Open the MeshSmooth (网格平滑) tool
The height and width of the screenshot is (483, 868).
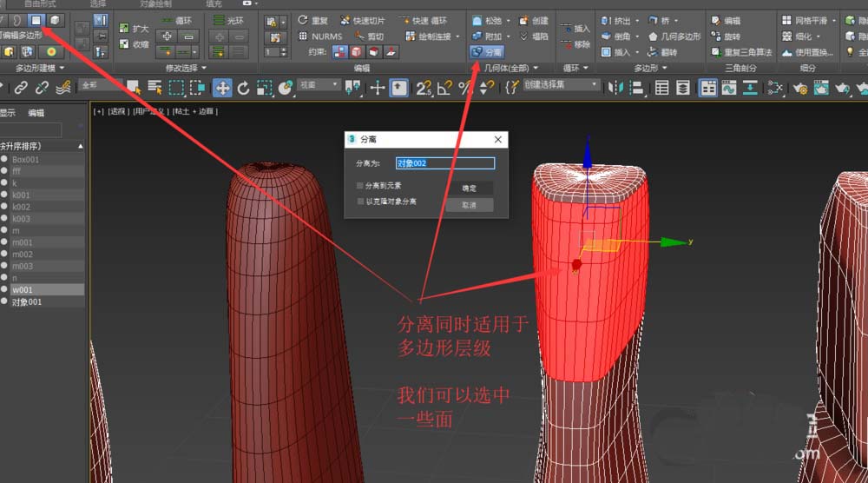coord(805,21)
